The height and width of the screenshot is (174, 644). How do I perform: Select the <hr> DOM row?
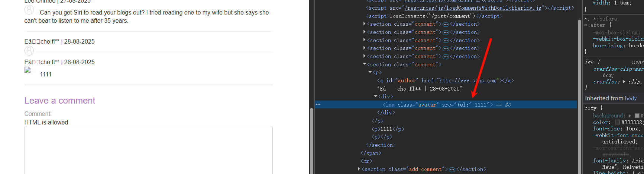click(x=366, y=161)
